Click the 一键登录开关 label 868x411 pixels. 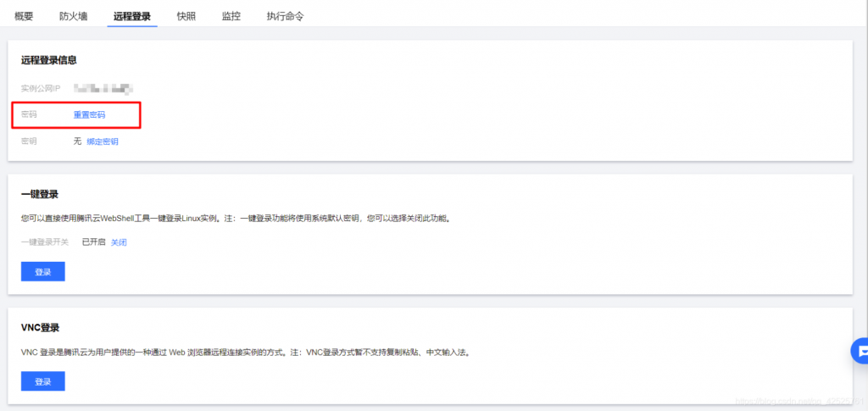point(45,242)
